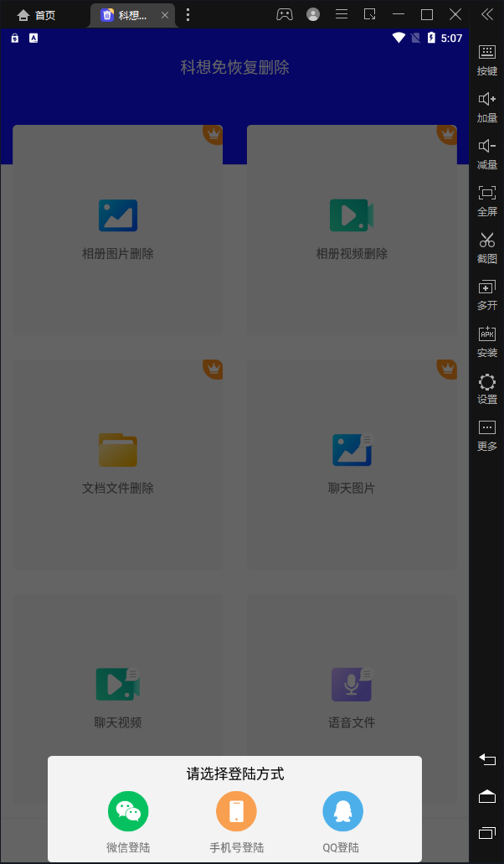Viewport: 504px width, 864px height.
Task: Click VIP crown badge on 相册图片删除 card
Action: click(213, 134)
